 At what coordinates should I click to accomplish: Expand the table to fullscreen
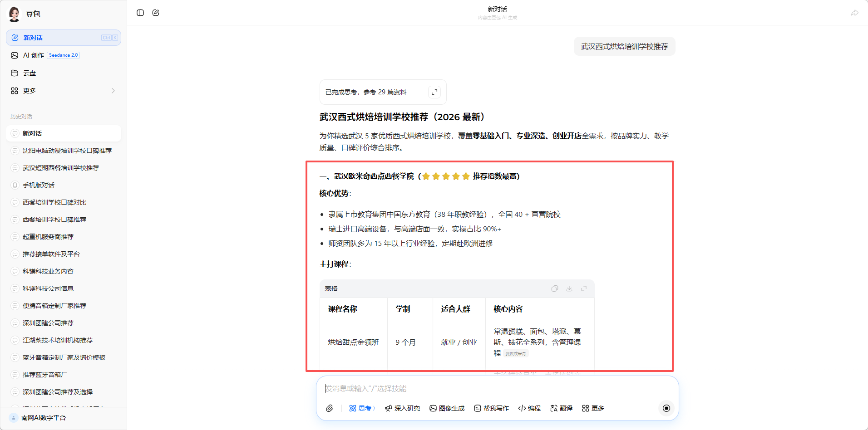(x=584, y=288)
